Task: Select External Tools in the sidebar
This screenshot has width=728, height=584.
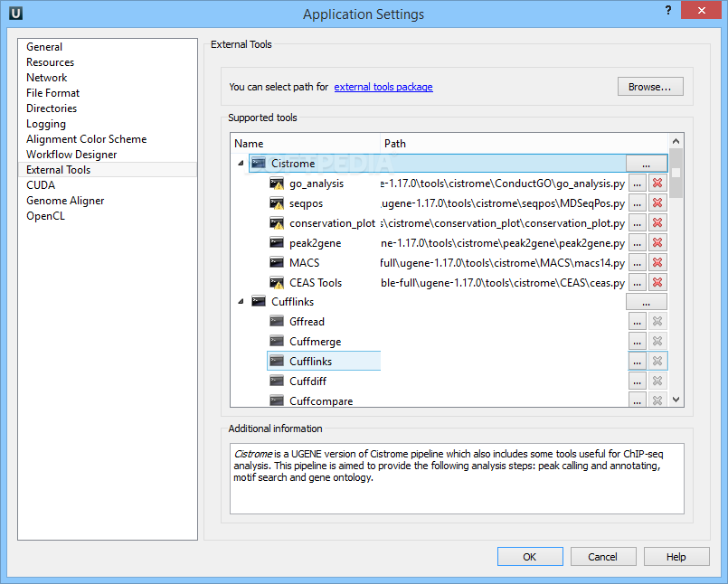Action: (108, 169)
